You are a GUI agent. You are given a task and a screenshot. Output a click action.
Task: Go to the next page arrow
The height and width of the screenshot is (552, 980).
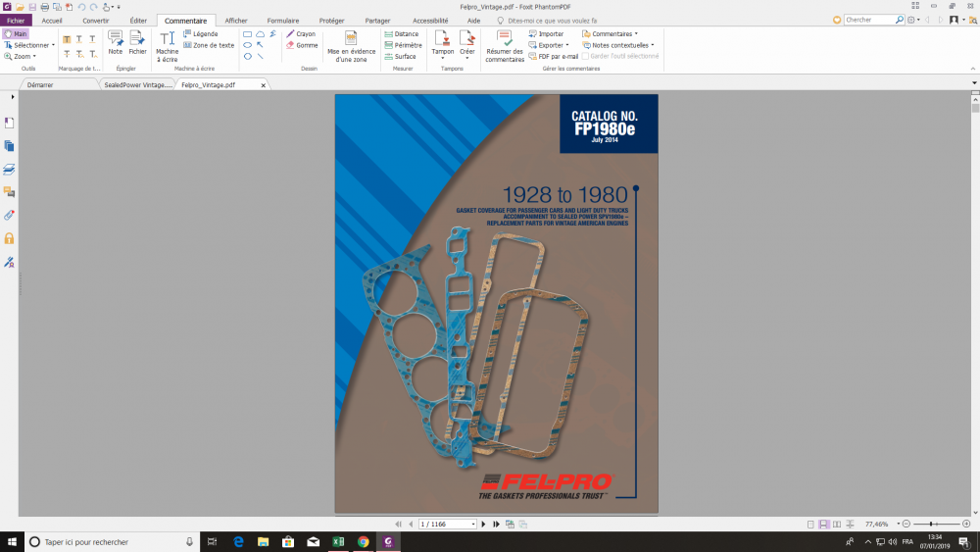(483, 524)
